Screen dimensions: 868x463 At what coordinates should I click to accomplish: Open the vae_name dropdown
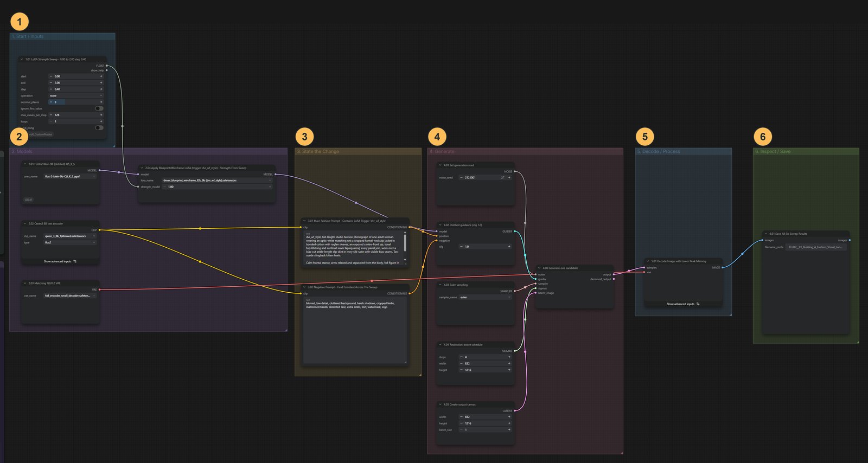70,295
